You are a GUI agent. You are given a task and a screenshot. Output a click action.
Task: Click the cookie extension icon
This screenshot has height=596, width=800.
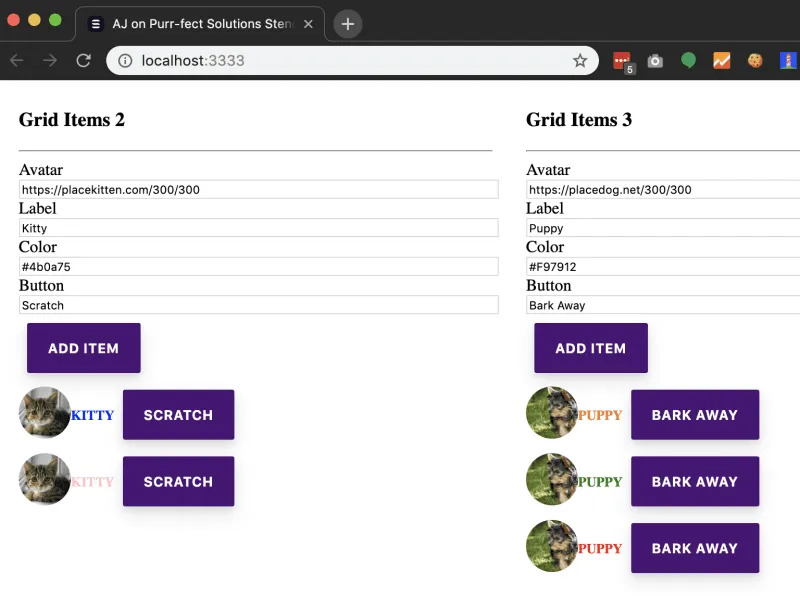[x=755, y=61]
